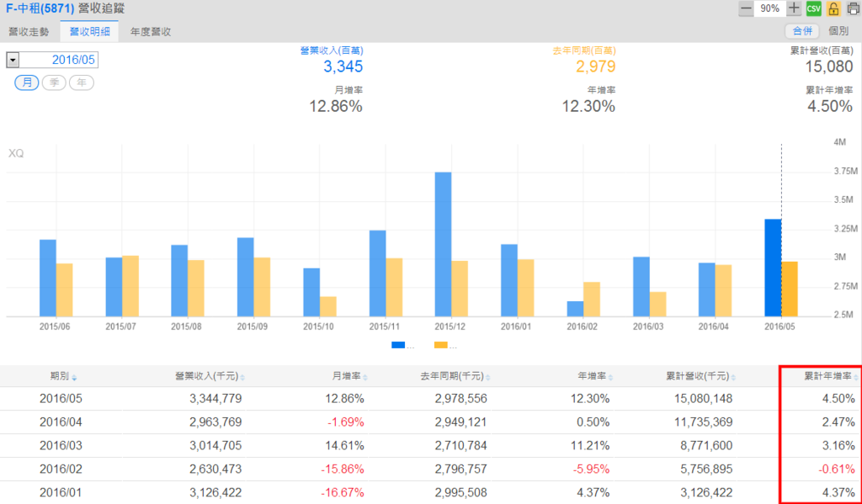This screenshot has height=504, width=862.
Task: Click the dark blue 2016/05 revenue bar
Action: (773, 268)
